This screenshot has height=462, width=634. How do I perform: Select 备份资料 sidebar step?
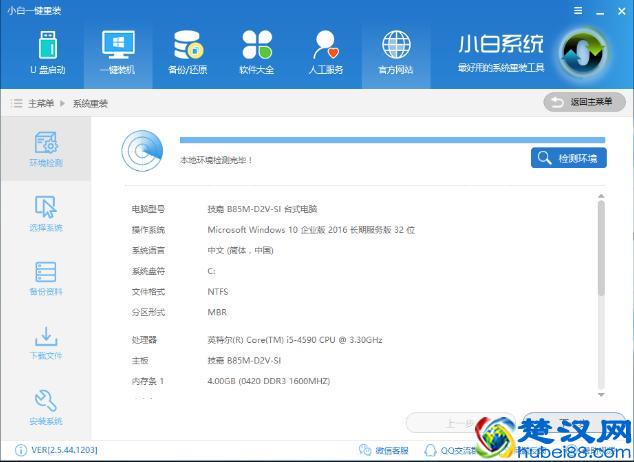click(x=46, y=278)
